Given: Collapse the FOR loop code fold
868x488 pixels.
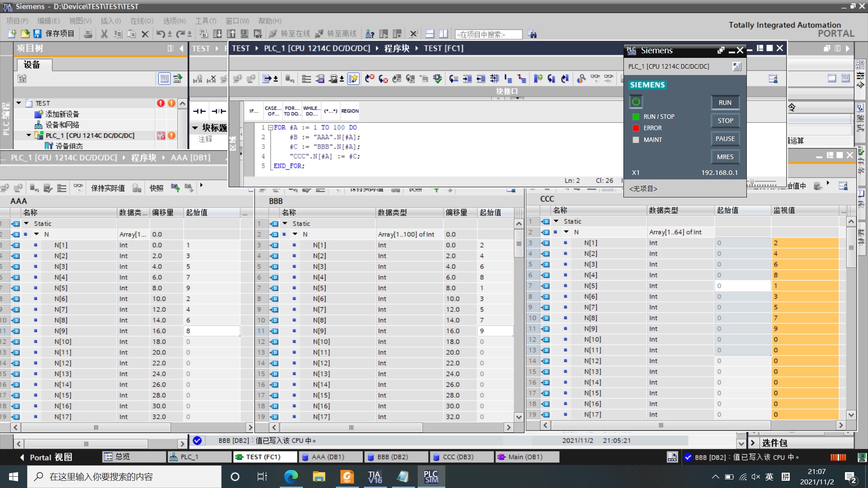Looking at the screenshot, I should [x=270, y=128].
